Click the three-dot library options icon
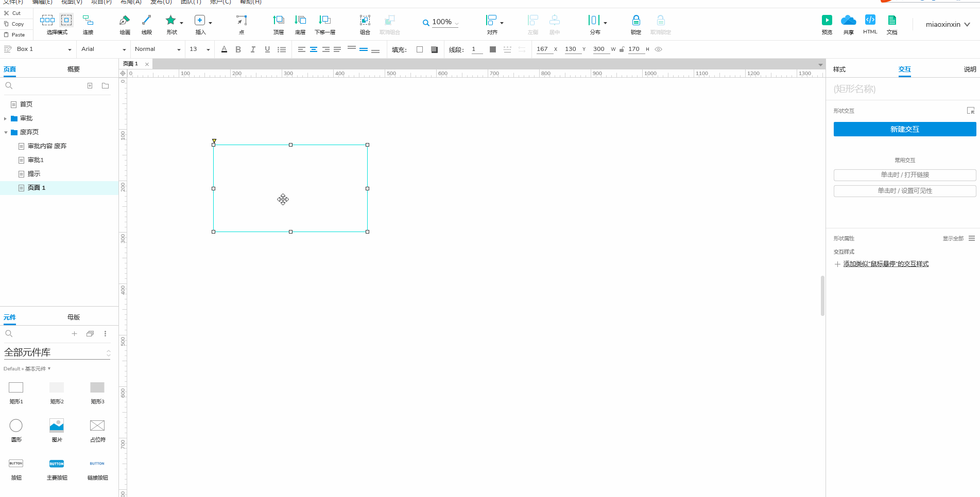 point(106,334)
